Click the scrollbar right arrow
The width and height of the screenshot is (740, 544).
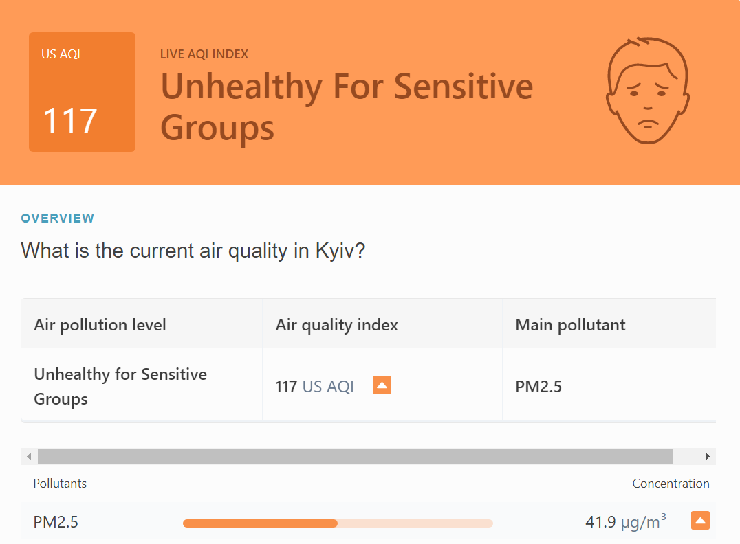[708, 456]
